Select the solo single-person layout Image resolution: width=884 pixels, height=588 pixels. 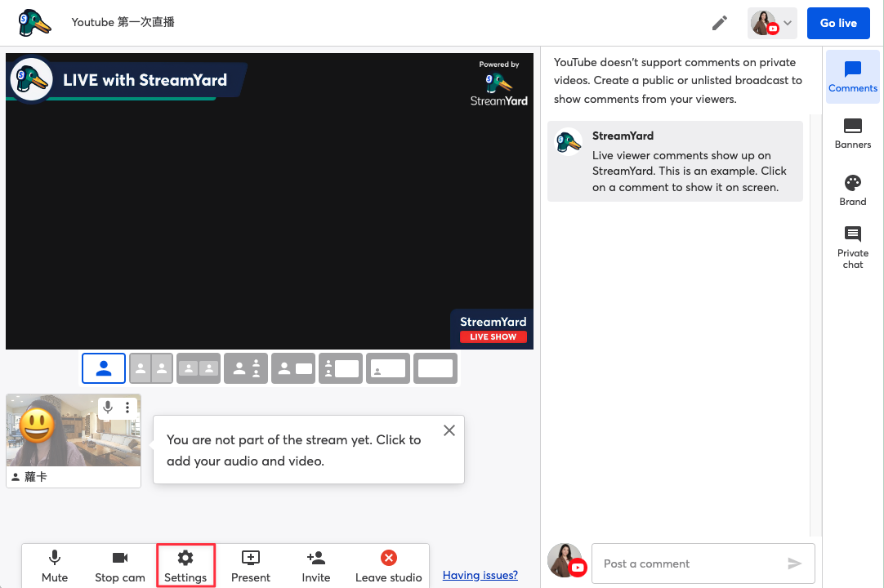point(104,368)
